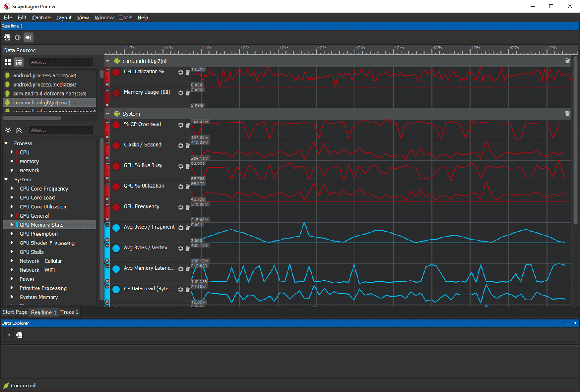Switch Data Sources to list view
Image resolution: width=580 pixels, height=392 pixels.
pos(19,62)
